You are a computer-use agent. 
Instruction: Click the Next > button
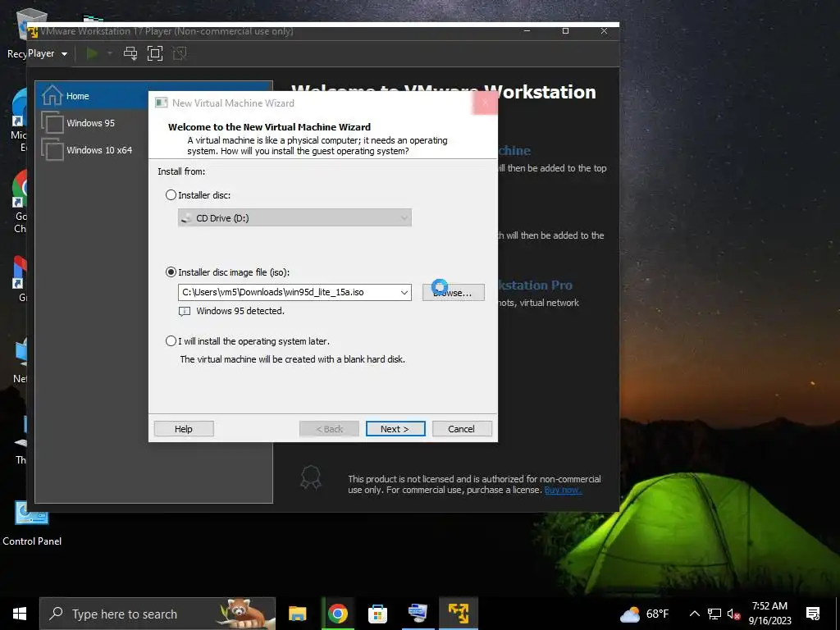(x=395, y=428)
